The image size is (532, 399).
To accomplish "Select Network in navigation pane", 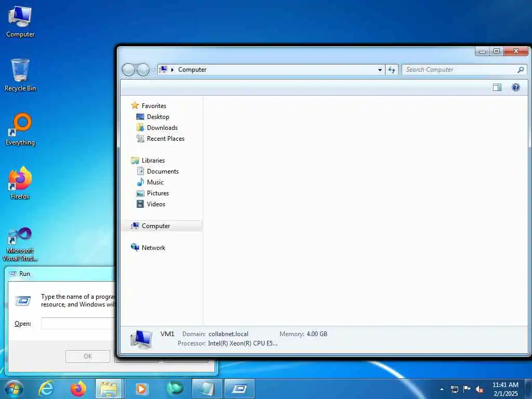I will coord(153,248).
